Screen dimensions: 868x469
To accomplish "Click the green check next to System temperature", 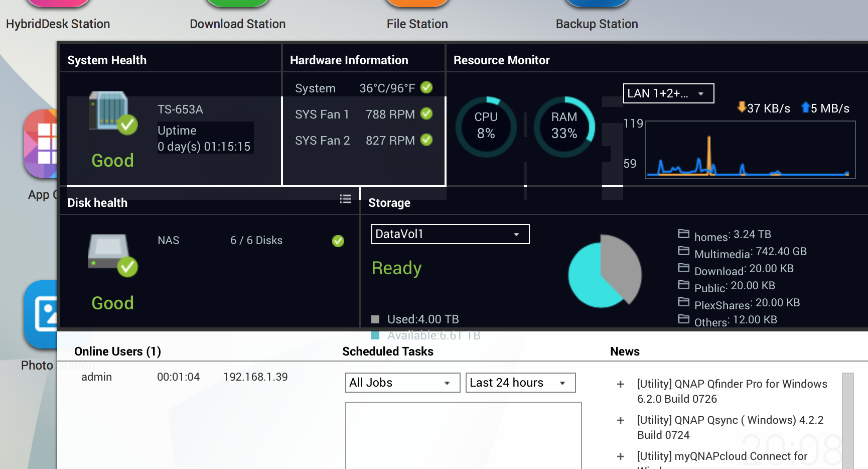I will tap(426, 88).
